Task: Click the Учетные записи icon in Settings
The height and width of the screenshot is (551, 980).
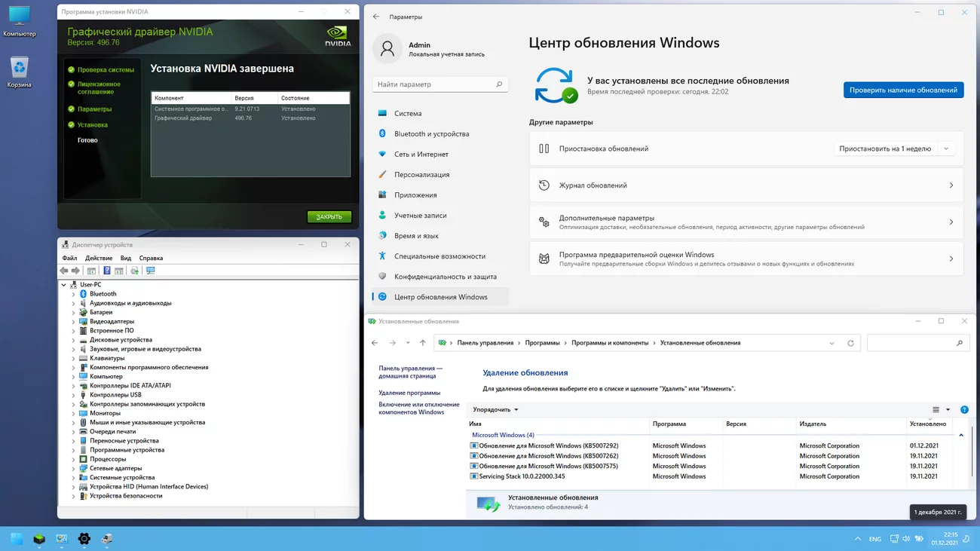Action: (x=382, y=215)
